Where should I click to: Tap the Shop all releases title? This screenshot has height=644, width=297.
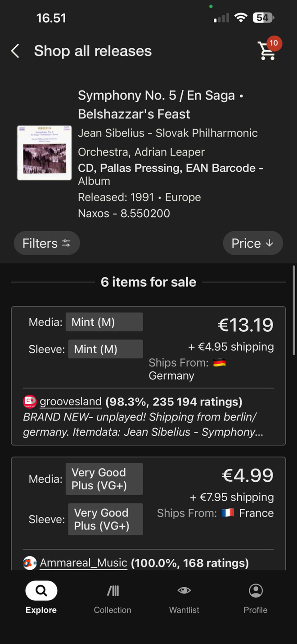(93, 51)
